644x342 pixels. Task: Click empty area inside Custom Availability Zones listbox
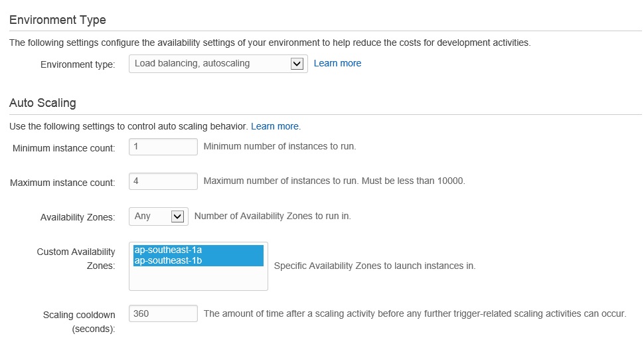click(198, 279)
